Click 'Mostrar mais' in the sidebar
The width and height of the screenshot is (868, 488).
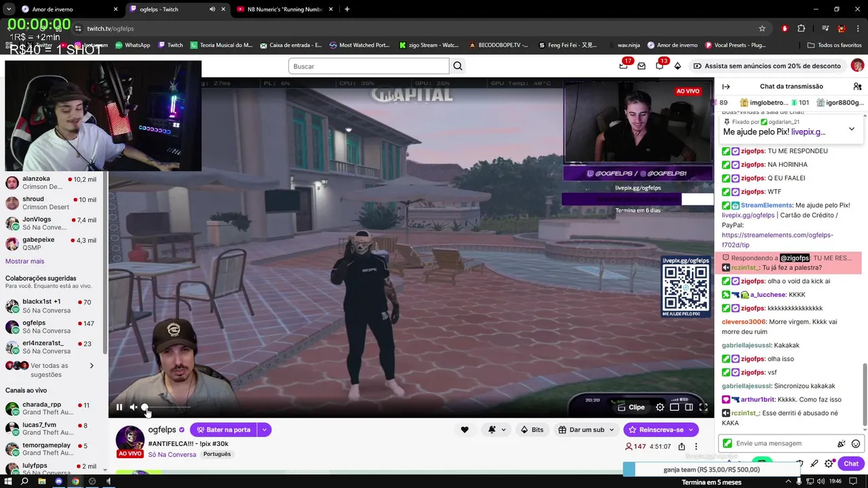click(x=24, y=261)
